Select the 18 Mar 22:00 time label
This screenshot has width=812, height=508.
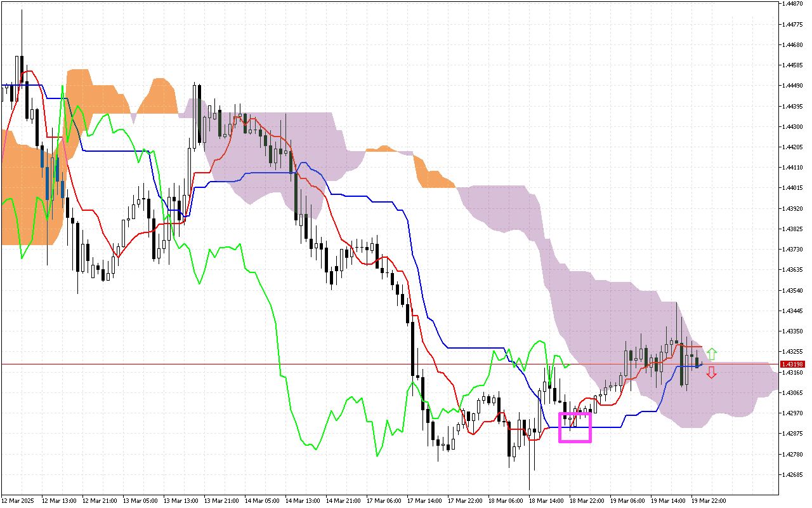tap(586, 501)
